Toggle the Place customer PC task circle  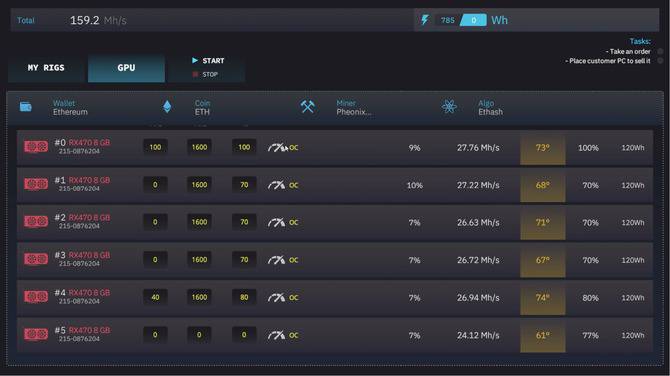661,61
